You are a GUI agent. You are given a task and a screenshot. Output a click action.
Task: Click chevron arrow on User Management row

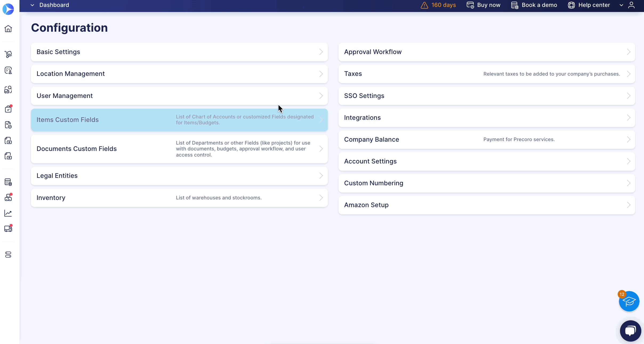point(321,96)
